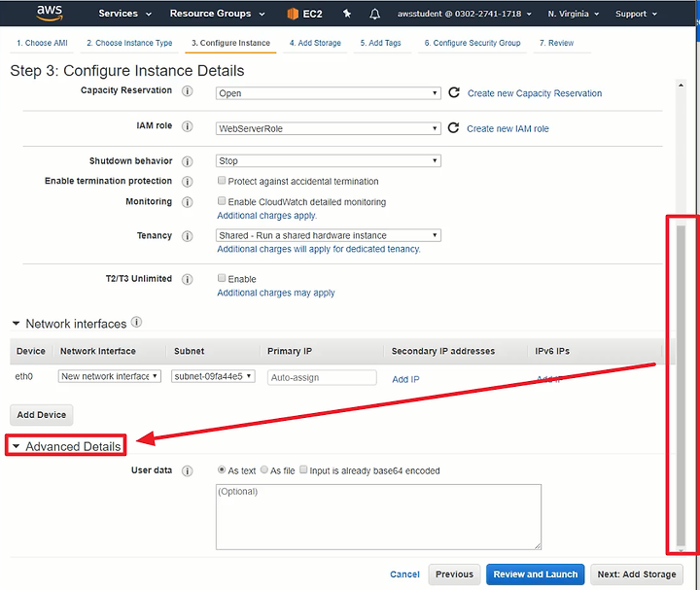Go to step 4 Add Storage

(x=315, y=43)
